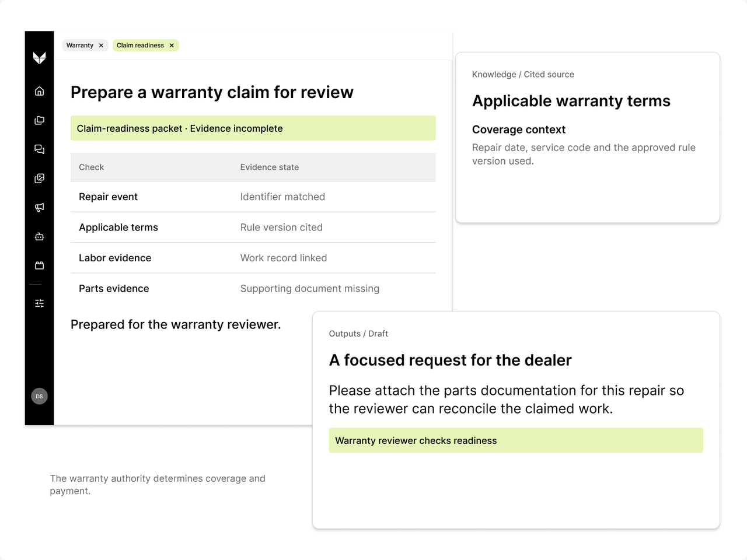Click the Identifier matched cell

282,197
